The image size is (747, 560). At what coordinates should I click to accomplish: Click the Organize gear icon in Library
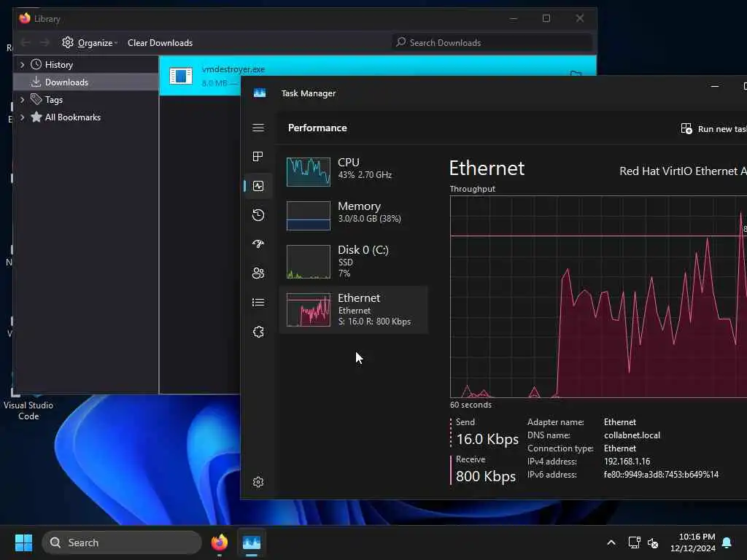coord(68,42)
